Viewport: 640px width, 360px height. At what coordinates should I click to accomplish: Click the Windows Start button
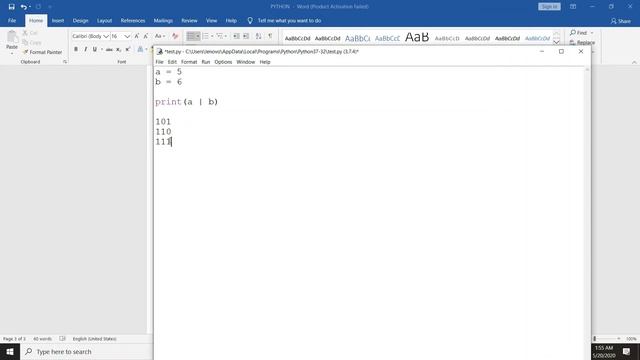click(x=10, y=351)
